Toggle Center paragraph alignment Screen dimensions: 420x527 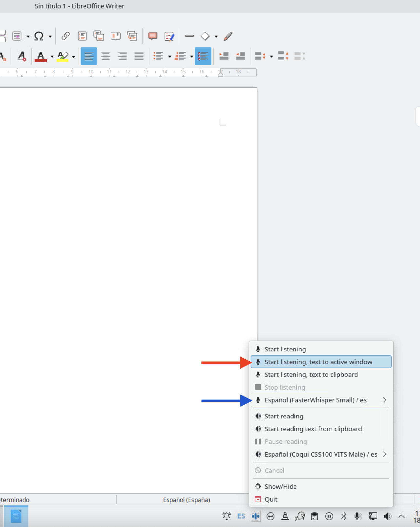point(105,56)
